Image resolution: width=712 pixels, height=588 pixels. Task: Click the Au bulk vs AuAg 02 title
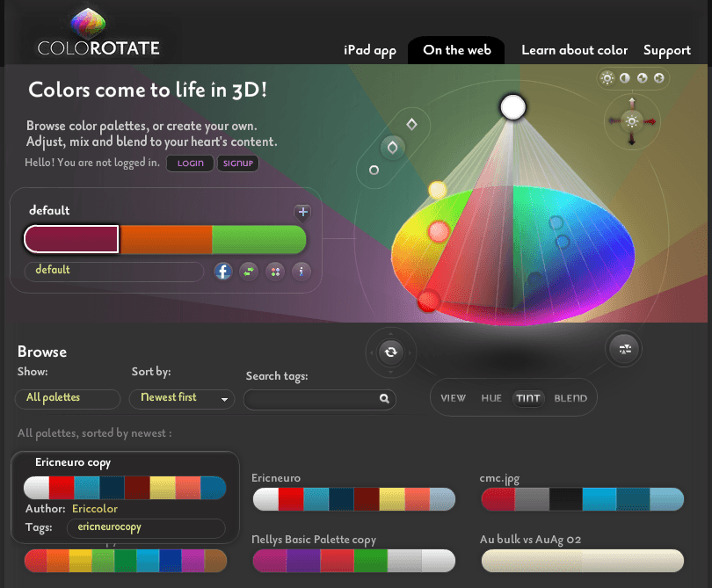(x=530, y=540)
